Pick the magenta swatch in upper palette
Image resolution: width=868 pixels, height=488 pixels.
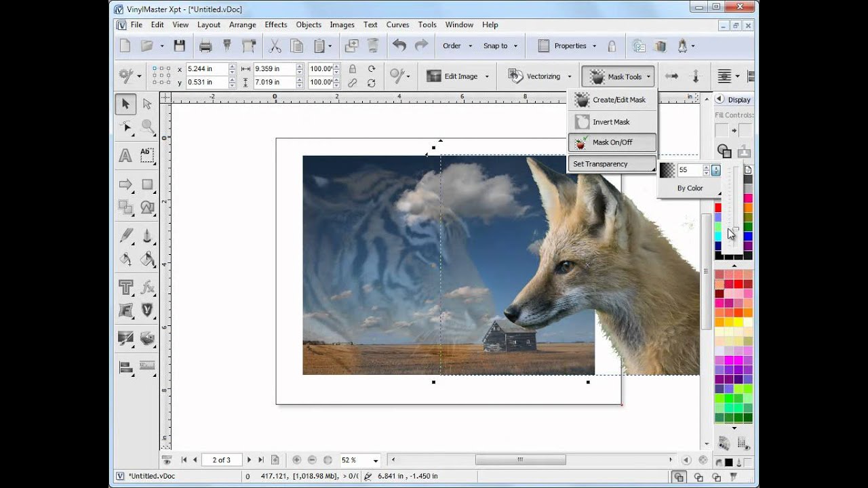[x=748, y=199]
